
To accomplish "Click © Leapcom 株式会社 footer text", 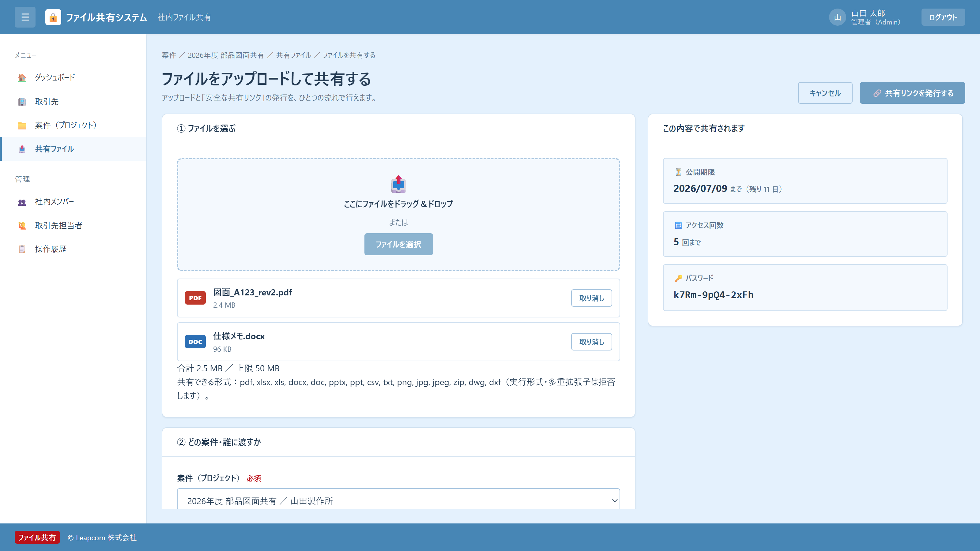I will 102,538.
